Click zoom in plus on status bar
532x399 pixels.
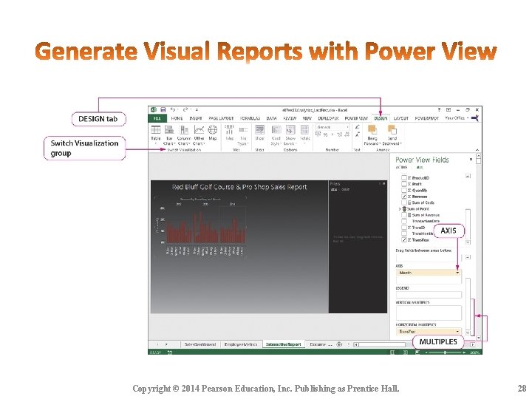[464, 352]
